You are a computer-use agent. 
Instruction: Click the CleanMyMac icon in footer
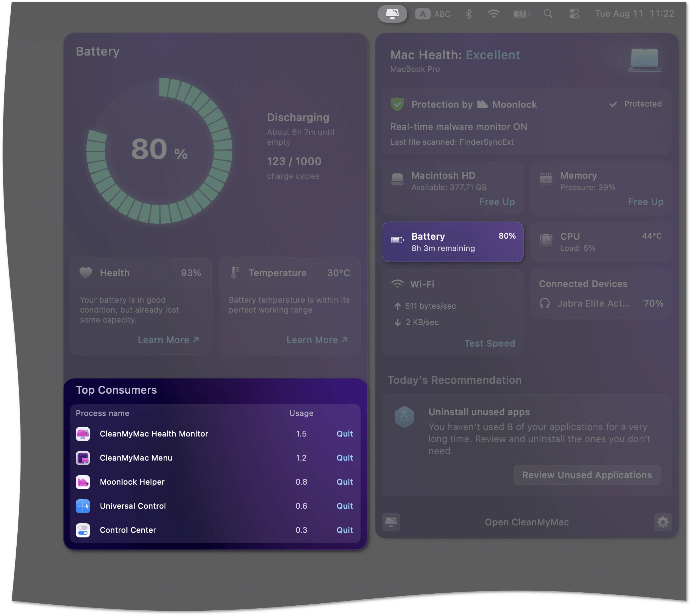click(391, 522)
